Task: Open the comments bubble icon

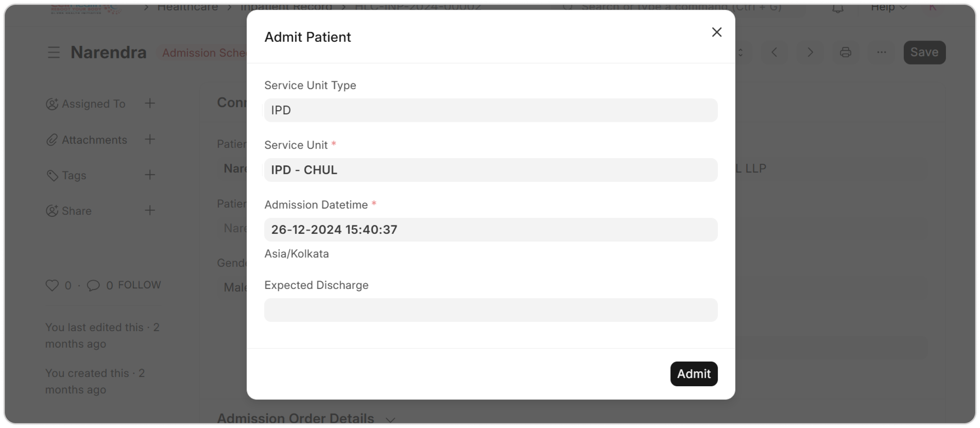Action: (93, 285)
